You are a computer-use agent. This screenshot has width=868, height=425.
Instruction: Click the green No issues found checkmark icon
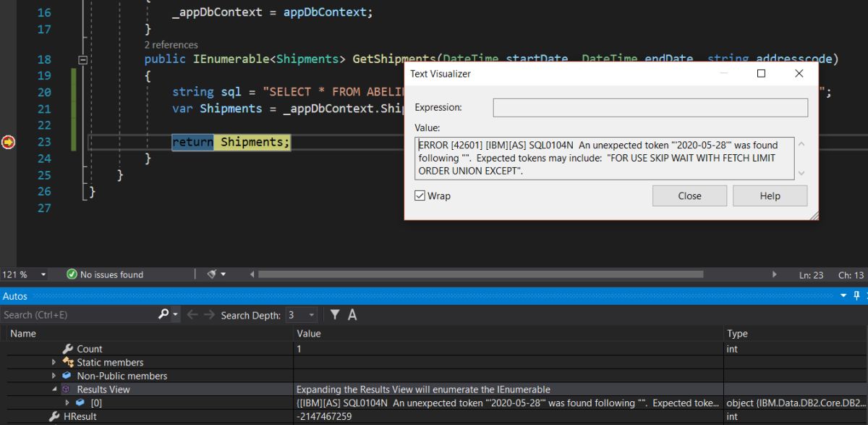click(x=72, y=274)
